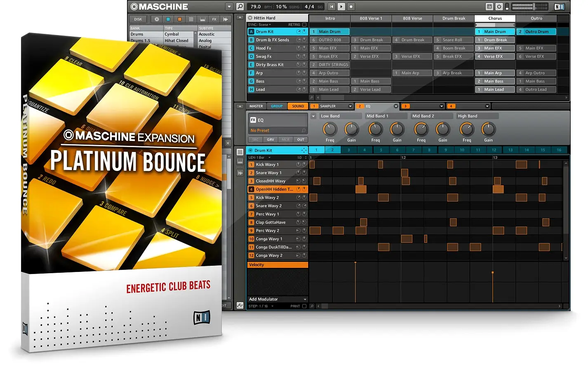Select the project filter icon in the browser
The image size is (588, 370).
[157, 19]
